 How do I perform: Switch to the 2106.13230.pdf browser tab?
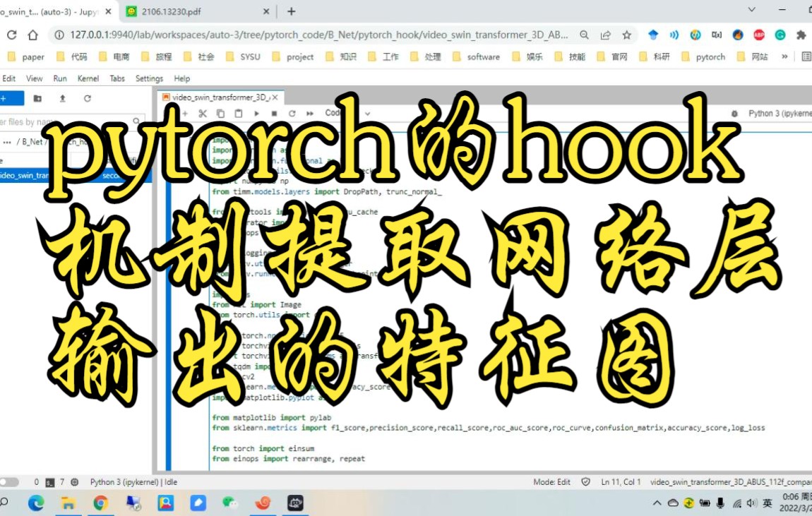[197, 11]
